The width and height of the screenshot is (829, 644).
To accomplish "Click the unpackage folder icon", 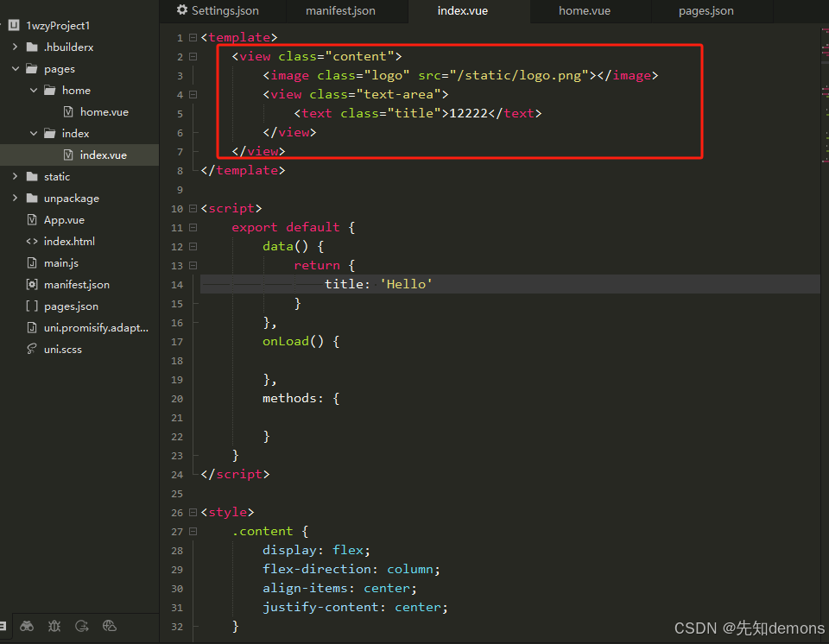I will [x=32, y=199].
